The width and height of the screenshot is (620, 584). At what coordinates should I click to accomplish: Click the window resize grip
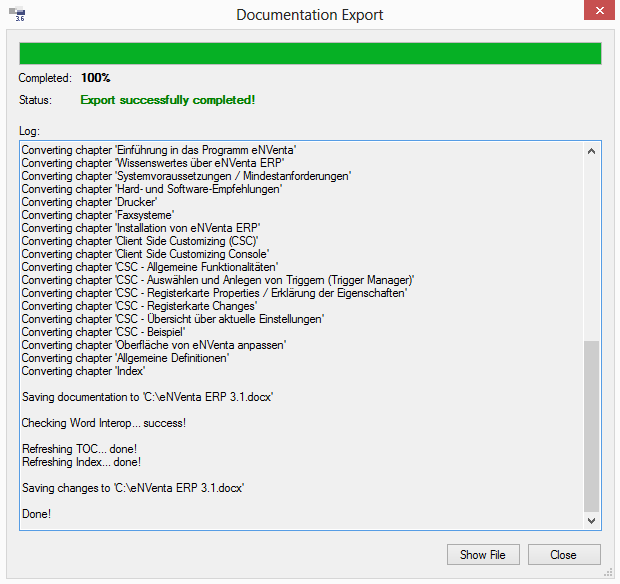tap(608, 573)
